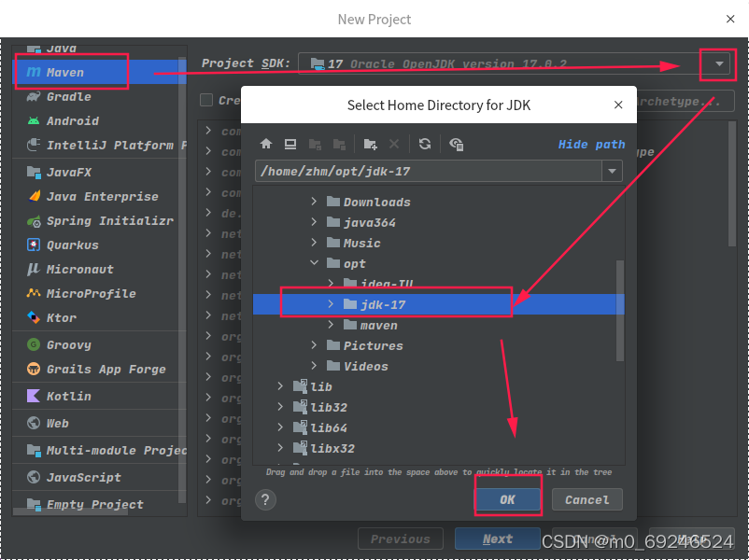Click the Web globe icon in sidebar
This screenshot has width=749, height=560.
[x=34, y=423]
